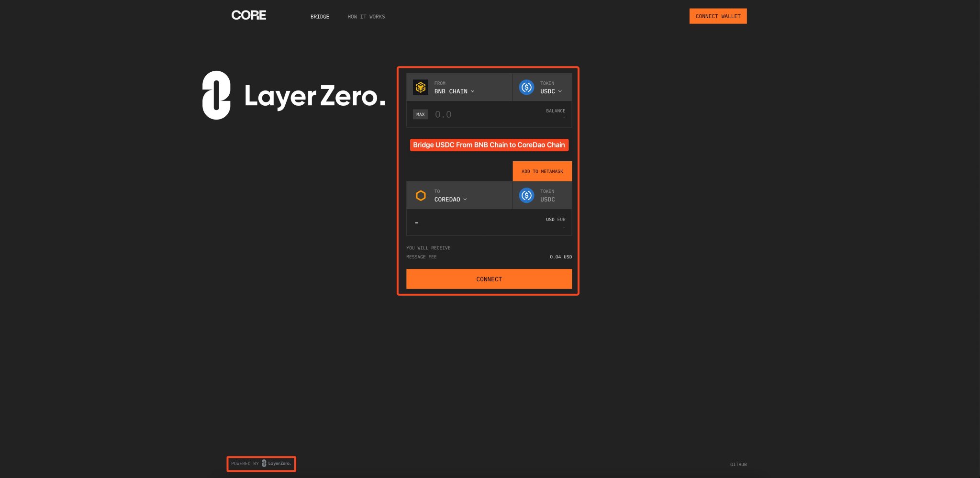Open the How It Works page
Screen dimensions: 980x478
[x=366, y=17]
